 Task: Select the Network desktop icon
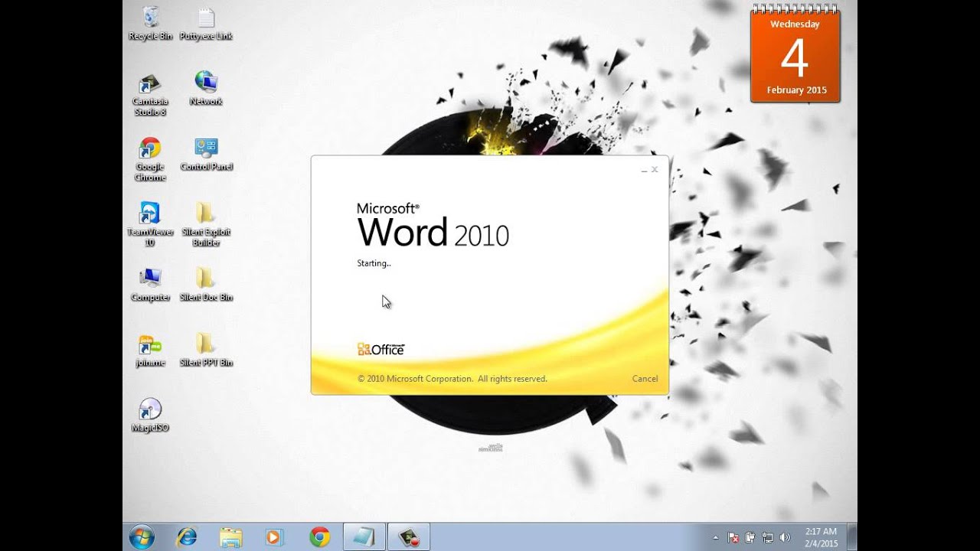coord(206,89)
